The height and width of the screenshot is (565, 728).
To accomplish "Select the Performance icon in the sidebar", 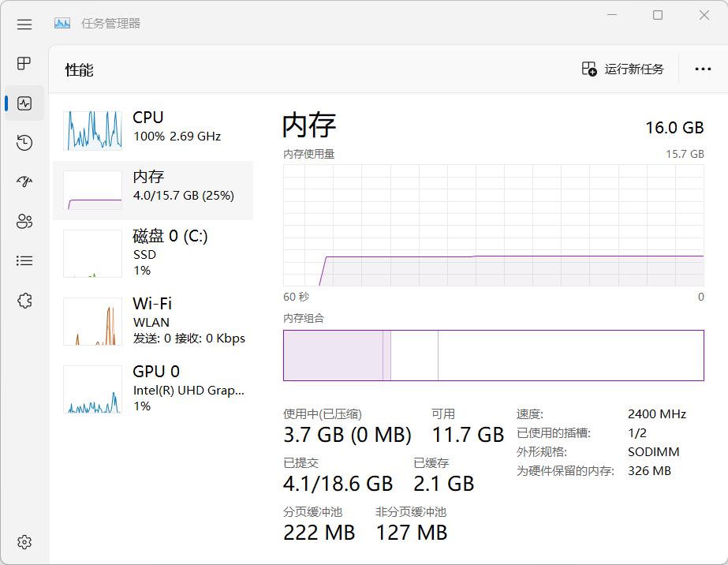I will coord(24,103).
